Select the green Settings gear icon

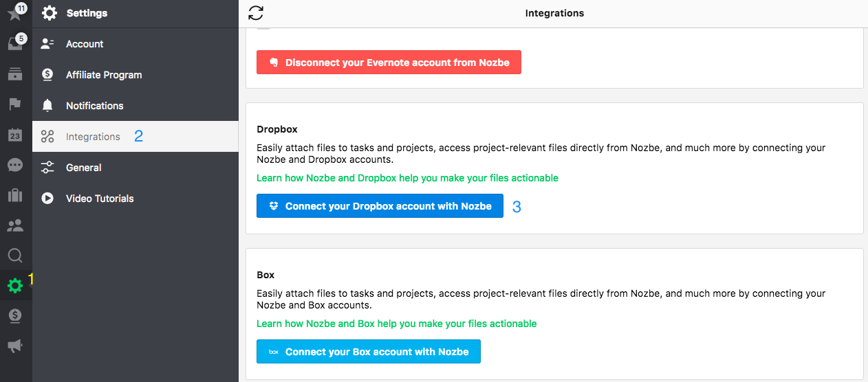click(14, 286)
